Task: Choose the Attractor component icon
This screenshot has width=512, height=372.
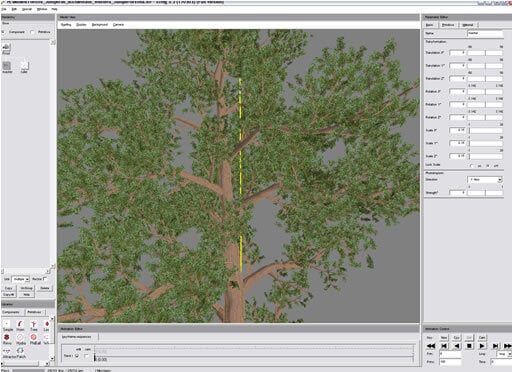Action: click(7, 351)
